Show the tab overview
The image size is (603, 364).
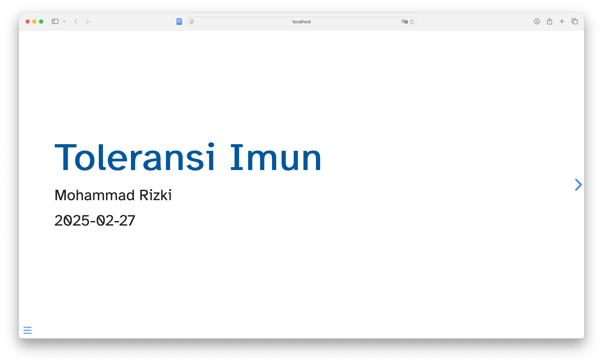[x=575, y=22]
